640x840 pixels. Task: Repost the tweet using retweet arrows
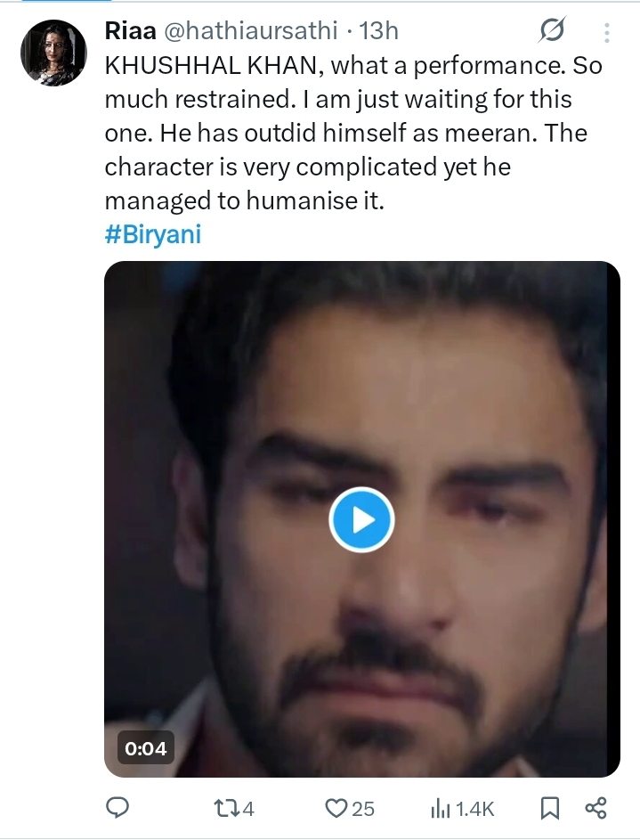coord(228,808)
